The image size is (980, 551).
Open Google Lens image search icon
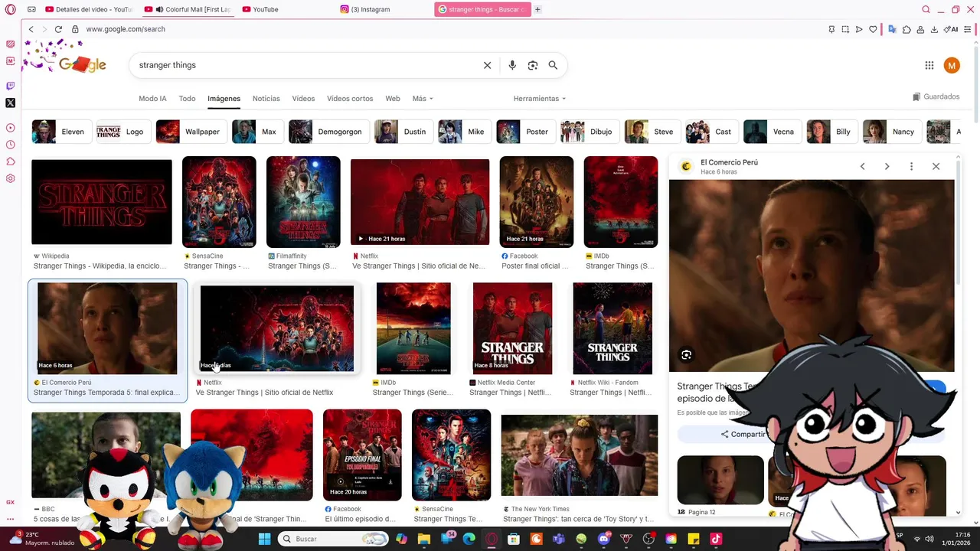tap(533, 65)
